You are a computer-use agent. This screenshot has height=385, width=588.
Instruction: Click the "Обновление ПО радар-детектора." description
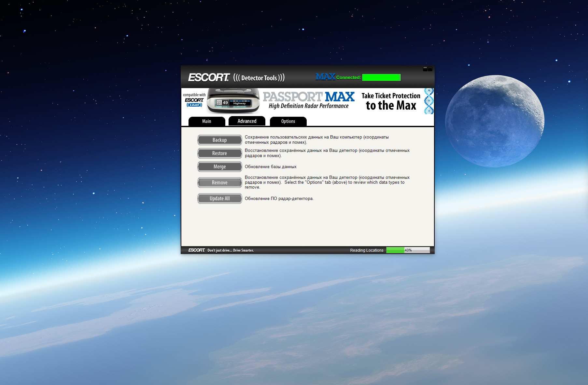279,199
